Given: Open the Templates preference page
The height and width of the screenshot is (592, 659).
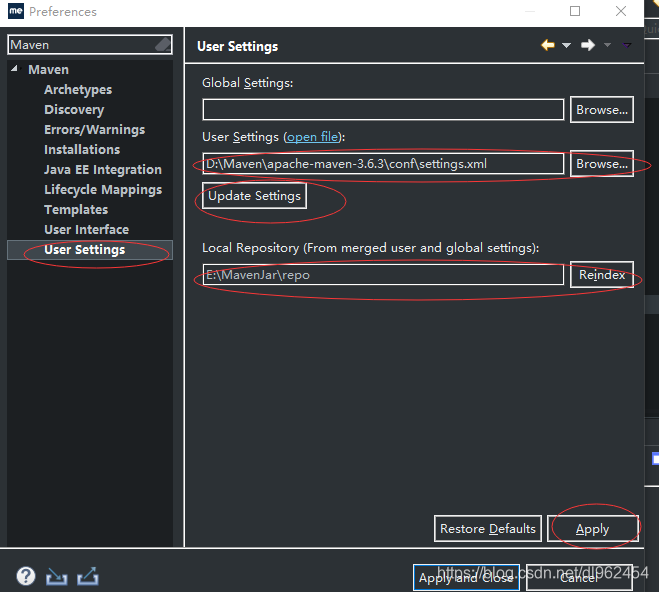Looking at the screenshot, I should point(76,210).
